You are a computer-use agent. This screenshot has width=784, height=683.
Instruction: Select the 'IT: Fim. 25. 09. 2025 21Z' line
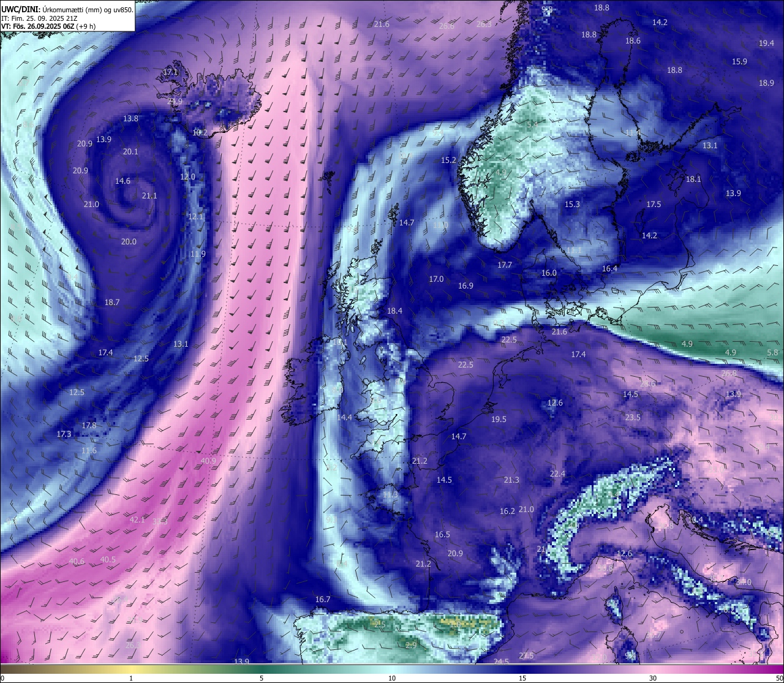point(39,18)
